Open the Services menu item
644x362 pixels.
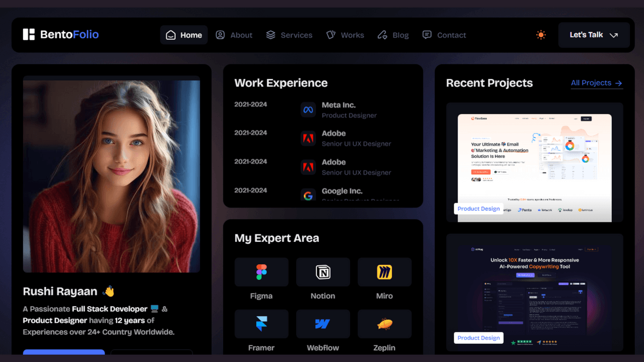point(289,35)
